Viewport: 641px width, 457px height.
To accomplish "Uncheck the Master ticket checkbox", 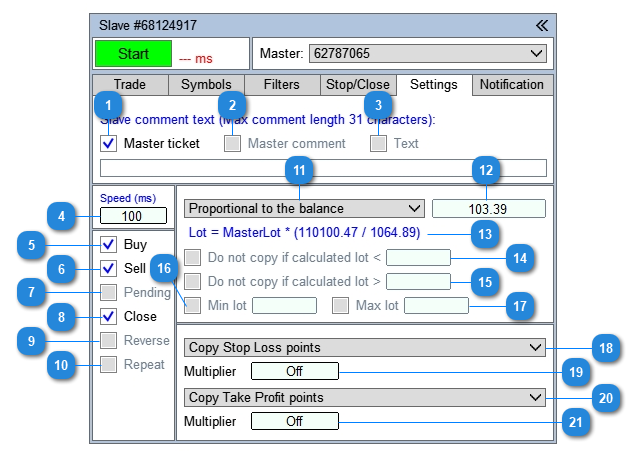I will (109, 143).
